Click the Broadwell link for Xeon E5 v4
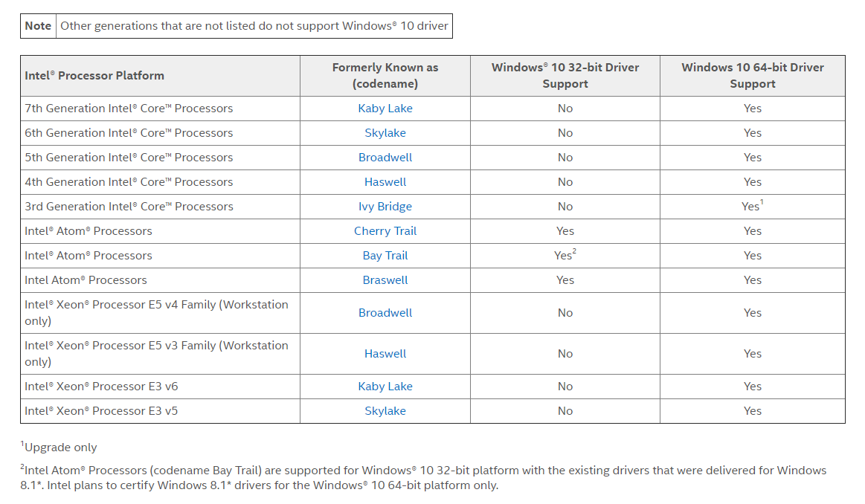 coord(385,313)
